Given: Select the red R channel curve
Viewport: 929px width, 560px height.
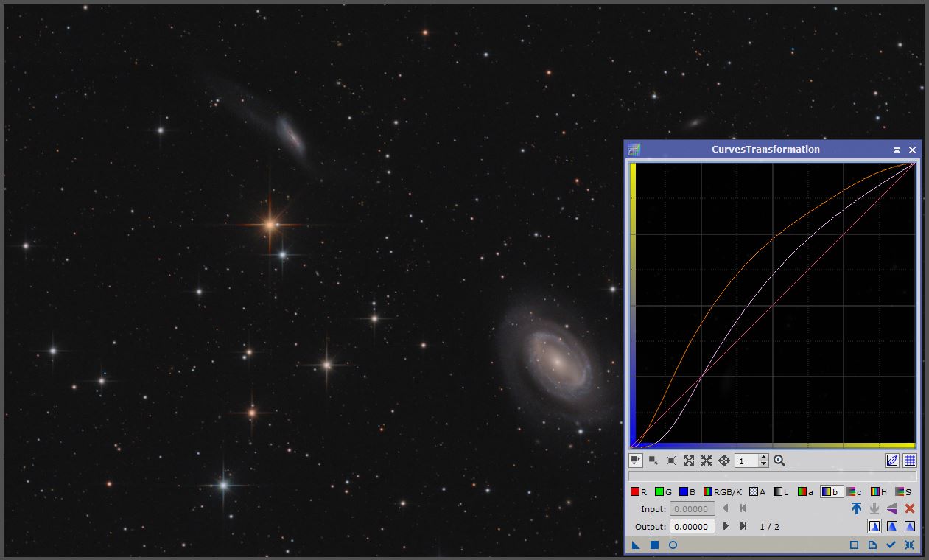Looking at the screenshot, I should [635, 491].
